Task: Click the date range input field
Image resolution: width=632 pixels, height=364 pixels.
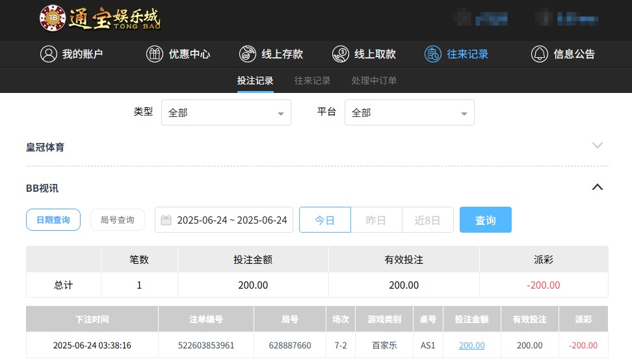Action: (x=224, y=220)
